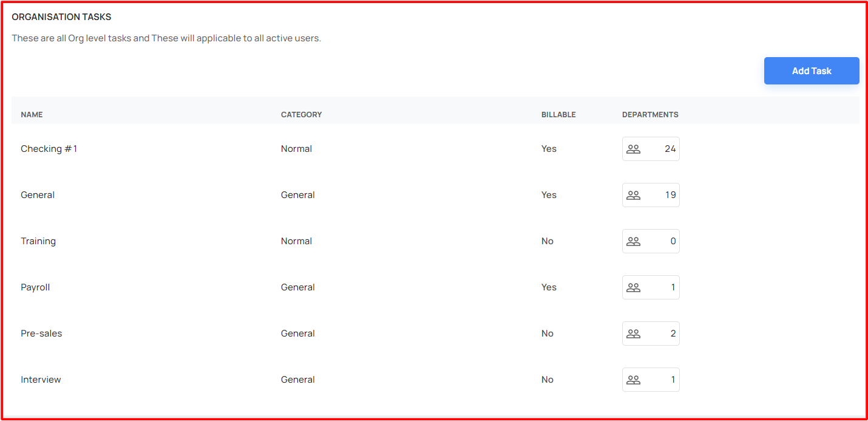
Task: Click the Normal category of Training
Action: click(296, 241)
